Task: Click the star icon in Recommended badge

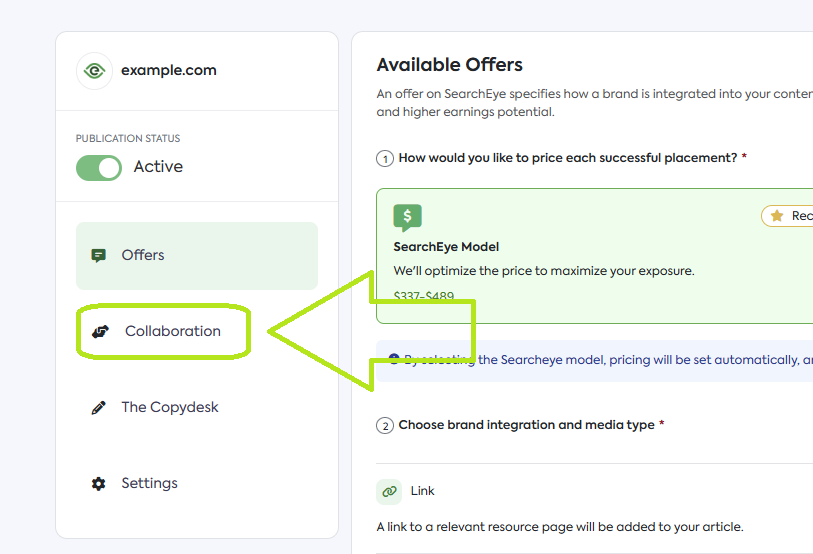Action: point(777,216)
